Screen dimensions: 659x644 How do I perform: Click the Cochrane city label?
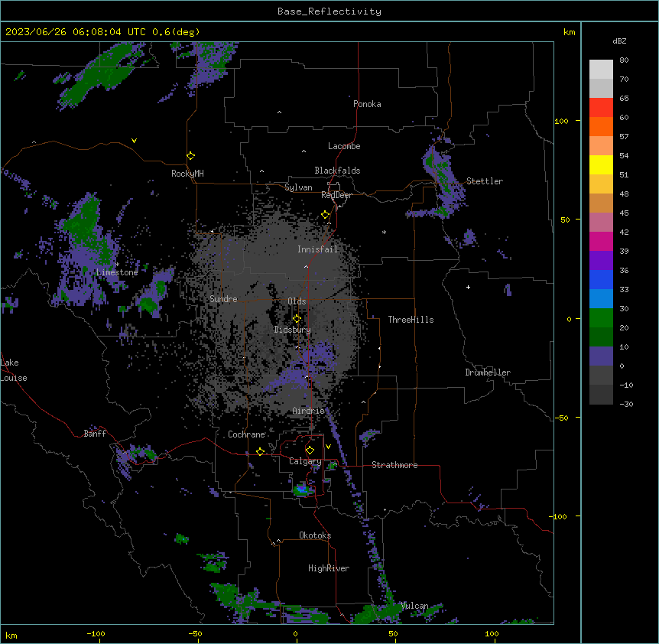[246, 434]
